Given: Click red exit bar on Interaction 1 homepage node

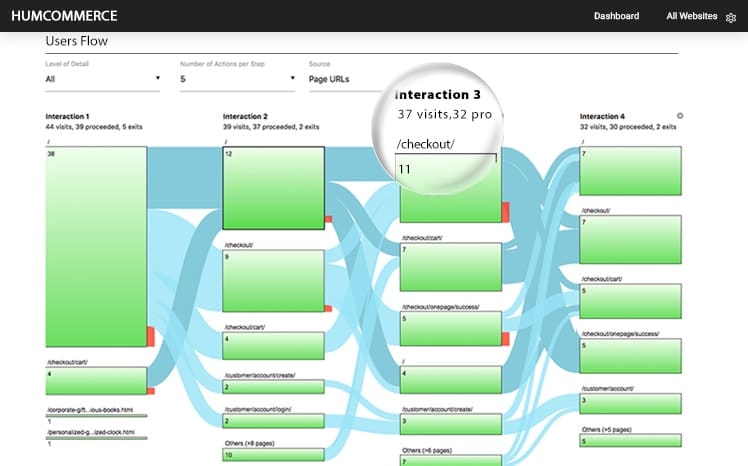Looking at the screenshot, I should [x=150, y=336].
